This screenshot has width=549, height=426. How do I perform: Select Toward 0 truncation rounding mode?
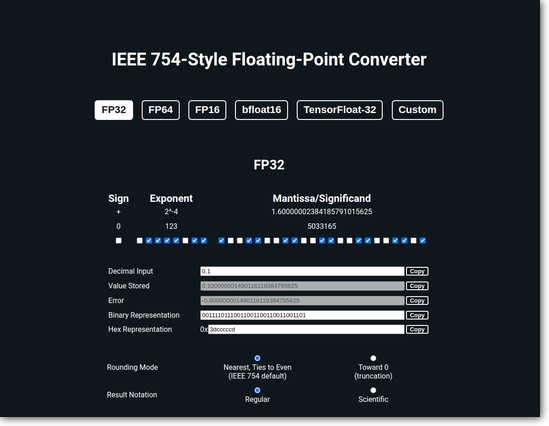373,358
